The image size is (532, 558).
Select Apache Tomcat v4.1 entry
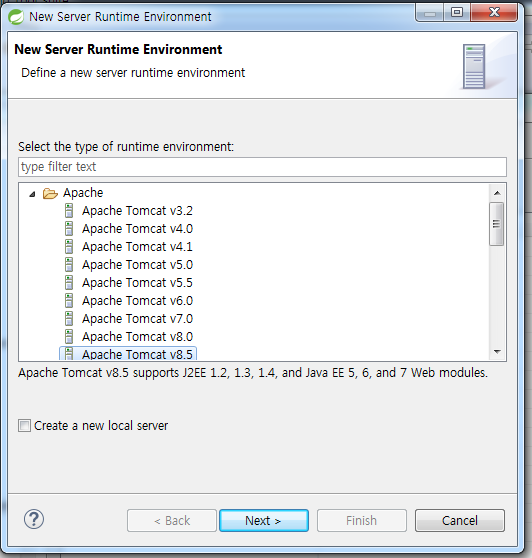(137, 247)
